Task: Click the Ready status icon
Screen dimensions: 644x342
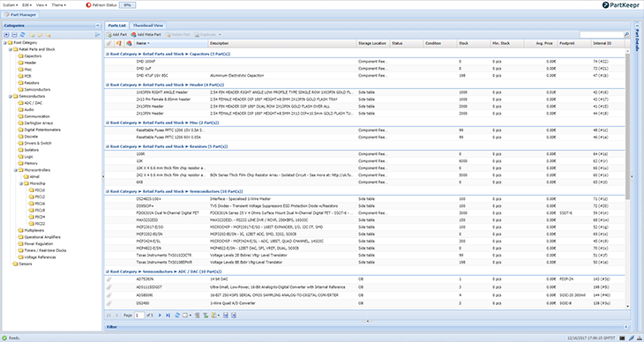Action: coord(4,338)
